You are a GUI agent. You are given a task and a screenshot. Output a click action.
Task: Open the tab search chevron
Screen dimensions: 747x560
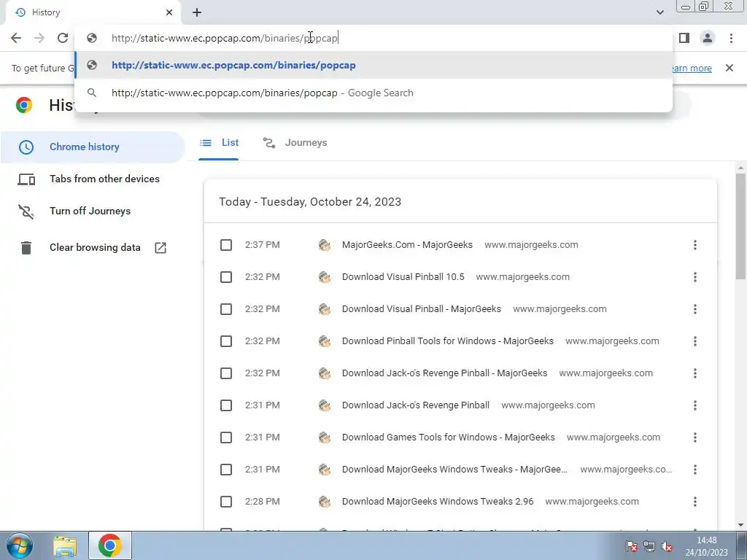tap(659, 12)
